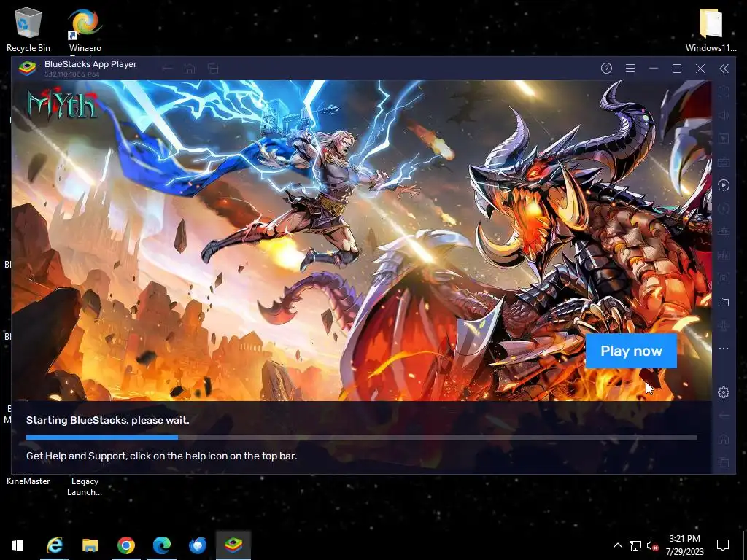The image size is (747, 560).
Task: Click the top bar home icon
Action: pyautogui.click(x=190, y=69)
